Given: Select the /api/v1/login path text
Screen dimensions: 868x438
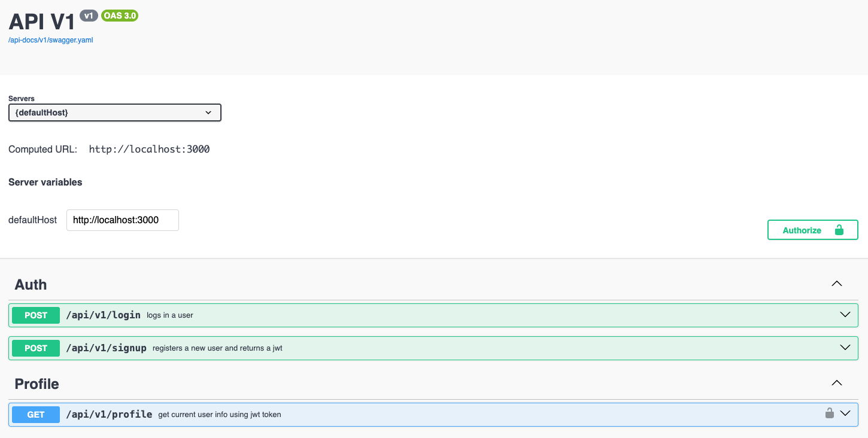Looking at the screenshot, I should click(103, 315).
